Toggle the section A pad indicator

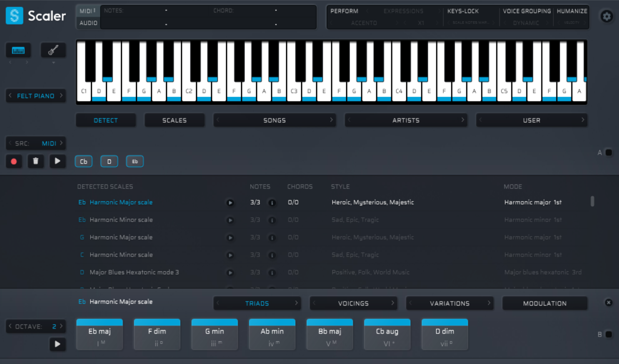point(608,152)
